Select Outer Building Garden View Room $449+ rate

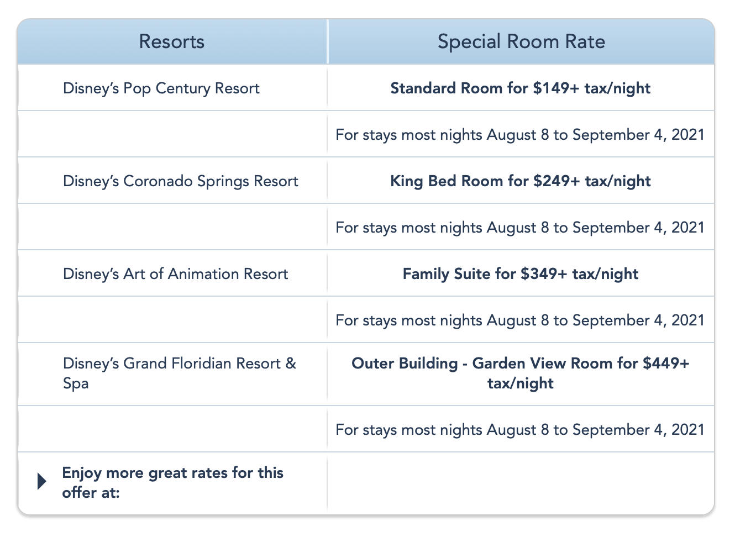[521, 373]
